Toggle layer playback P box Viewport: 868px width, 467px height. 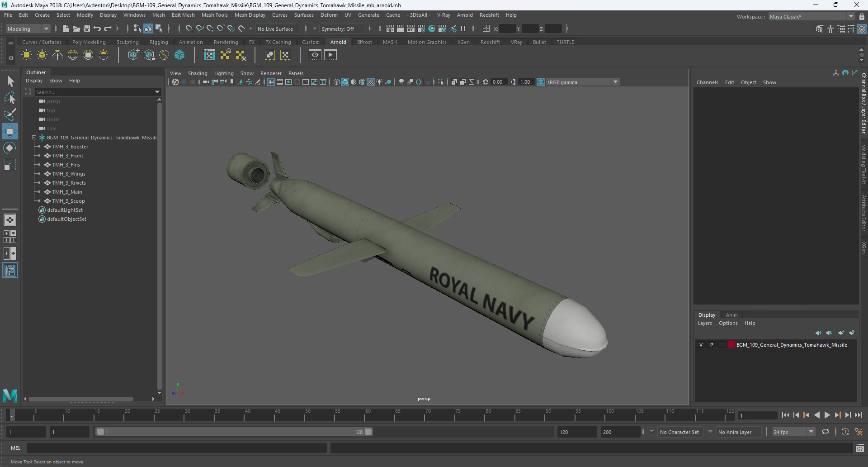[x=712, y=345]
